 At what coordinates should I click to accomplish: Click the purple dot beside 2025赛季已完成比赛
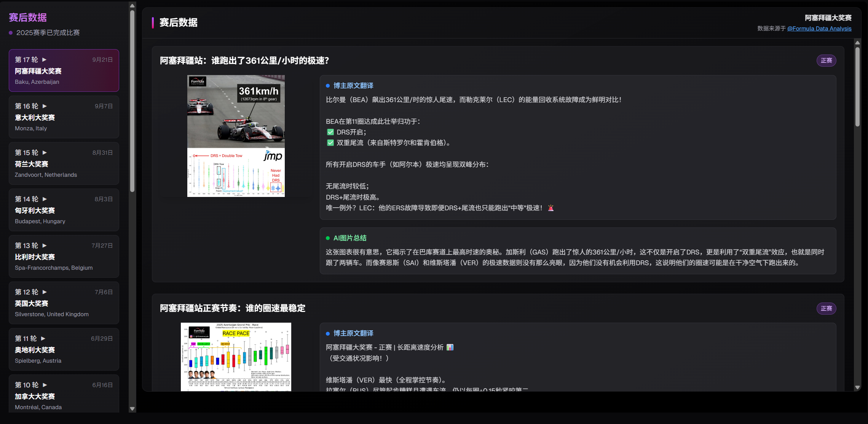click(10, 33)
